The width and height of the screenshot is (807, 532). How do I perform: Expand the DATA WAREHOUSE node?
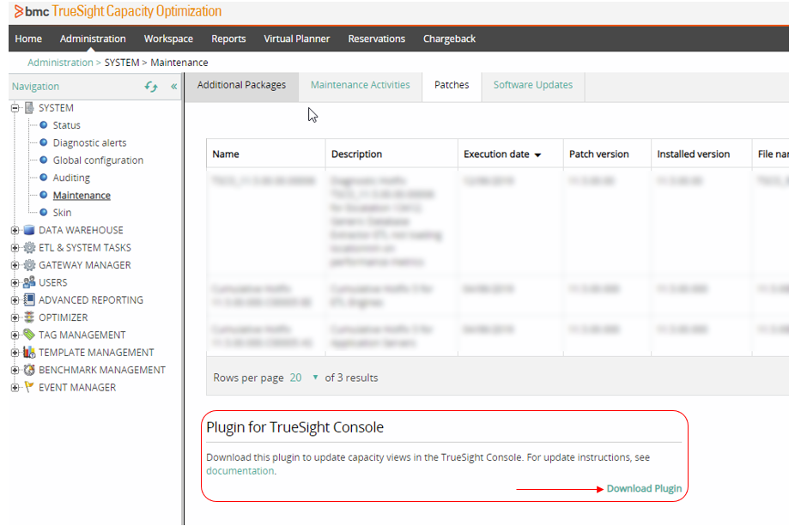click(15, 231)
